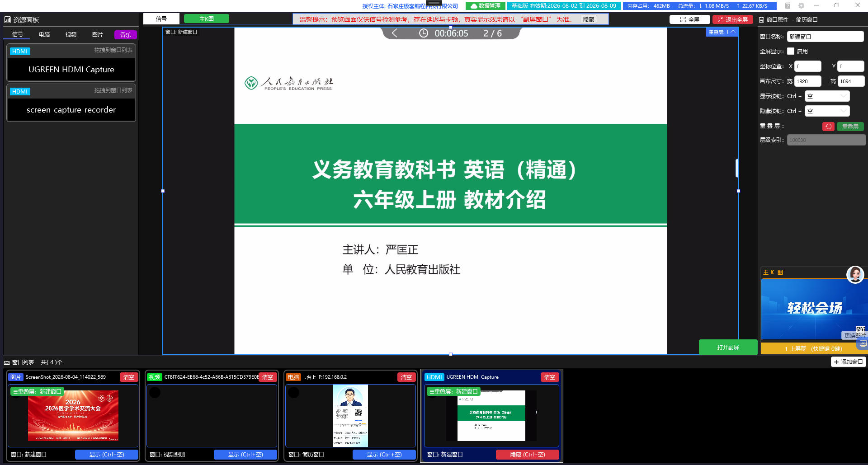Click the 上屏幕 yellow button
Screen dimensions: 868x465
(813, 348)
